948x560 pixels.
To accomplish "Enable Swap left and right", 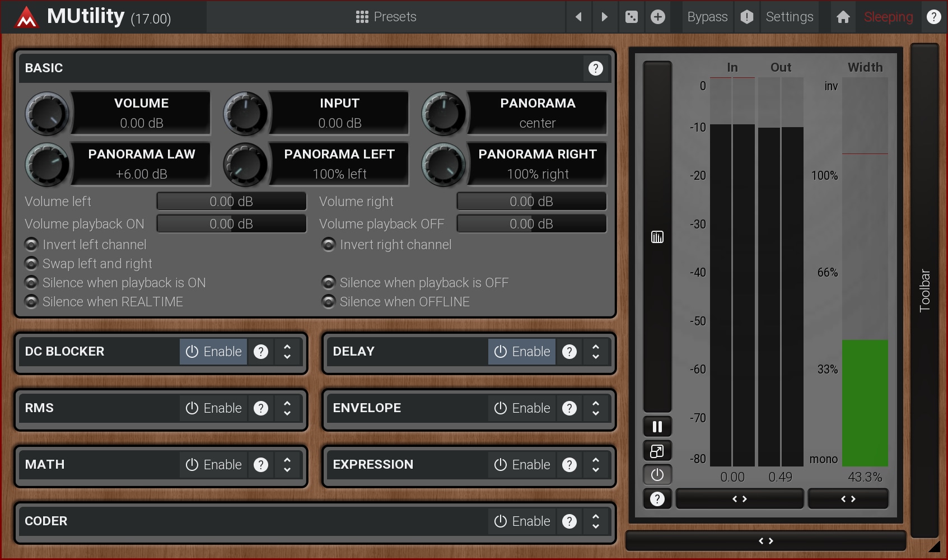I will [x=32, y=264].
